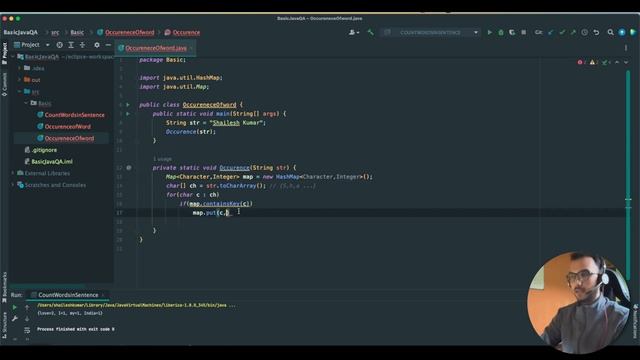Push commits with the arrow icon
The width and height of the screenshot is (640, 360).
tap(573, 32)
